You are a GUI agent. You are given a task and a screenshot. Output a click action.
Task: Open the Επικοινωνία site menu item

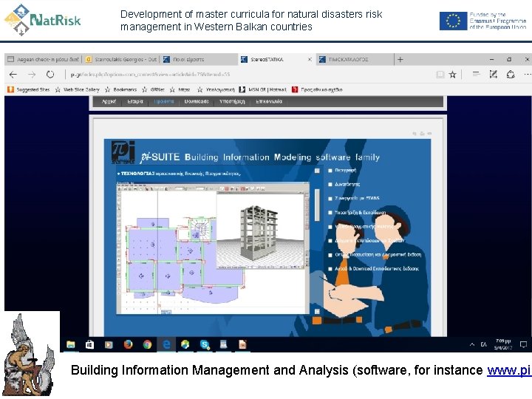tap(269, 101)
